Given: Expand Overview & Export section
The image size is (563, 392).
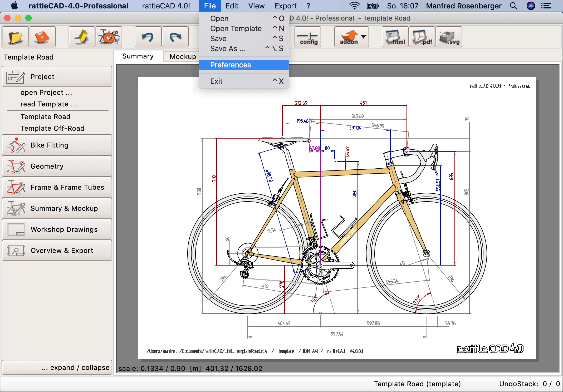Looking at the screenshot, I should pyautogui.click(x=57, y=251).
